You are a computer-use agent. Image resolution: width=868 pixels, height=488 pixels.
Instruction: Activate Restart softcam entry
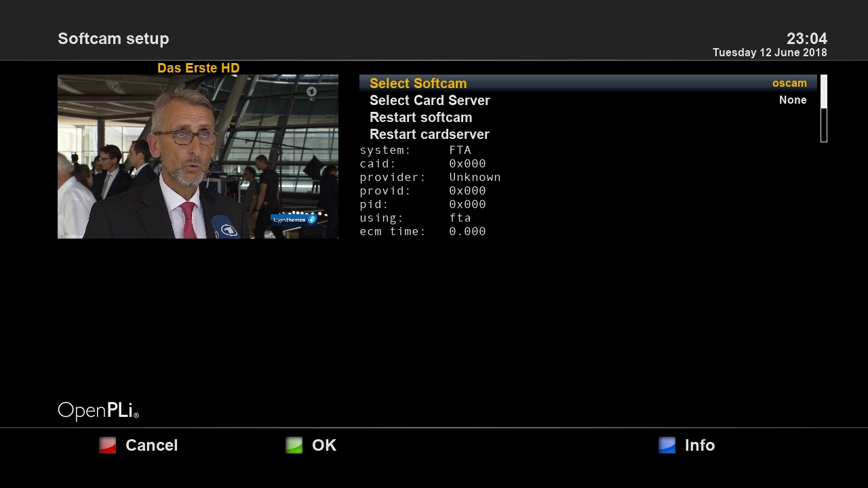pos(588,117)
